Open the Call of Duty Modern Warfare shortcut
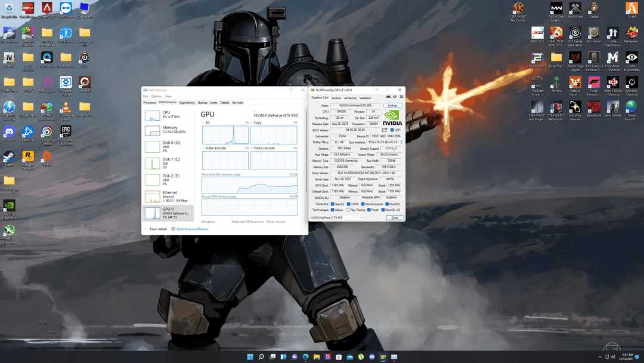644x363 pixels. tap(556, 12)
